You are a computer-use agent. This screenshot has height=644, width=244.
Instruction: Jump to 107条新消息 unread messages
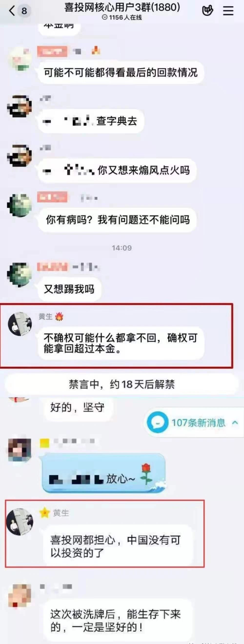(x=194, y=423)
